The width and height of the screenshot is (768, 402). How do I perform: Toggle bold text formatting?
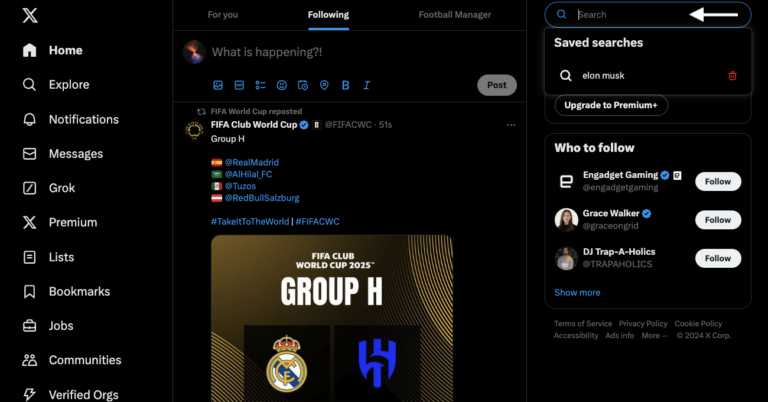[x=345, y=85]
